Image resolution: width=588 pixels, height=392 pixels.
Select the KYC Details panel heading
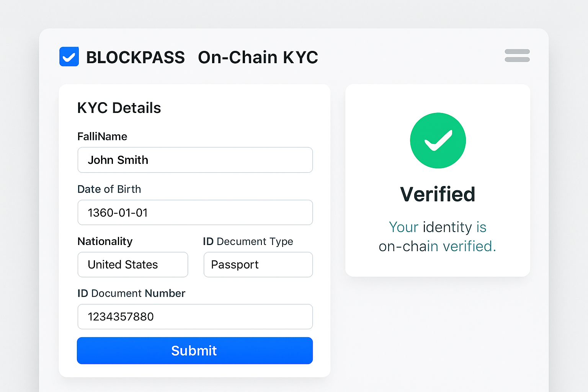(x=119, y=108)
